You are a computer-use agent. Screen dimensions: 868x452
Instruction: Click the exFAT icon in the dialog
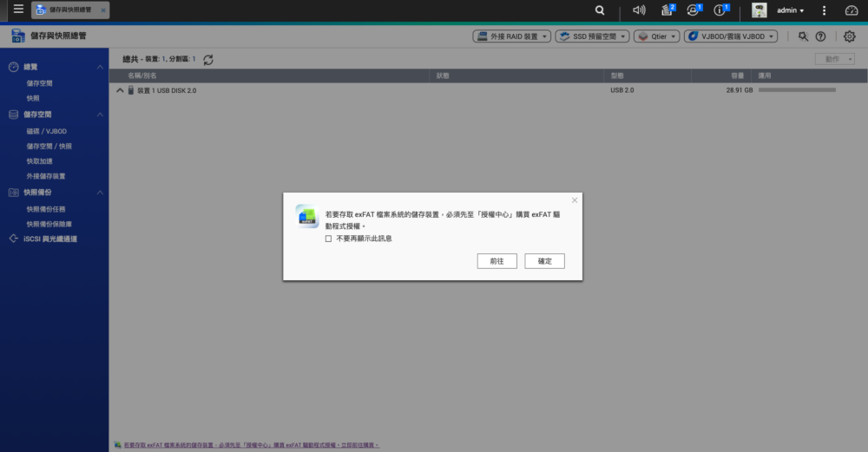(x=306, y=216)
